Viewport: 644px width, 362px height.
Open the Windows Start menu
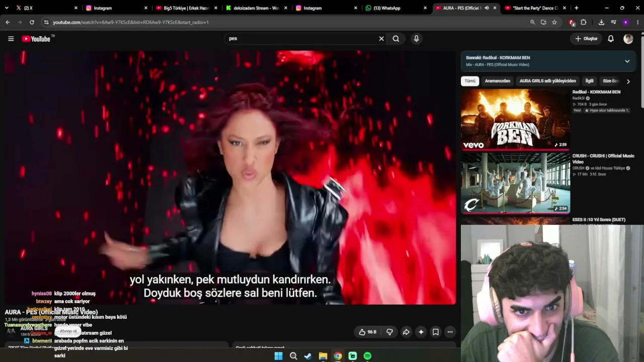[278, 356]
